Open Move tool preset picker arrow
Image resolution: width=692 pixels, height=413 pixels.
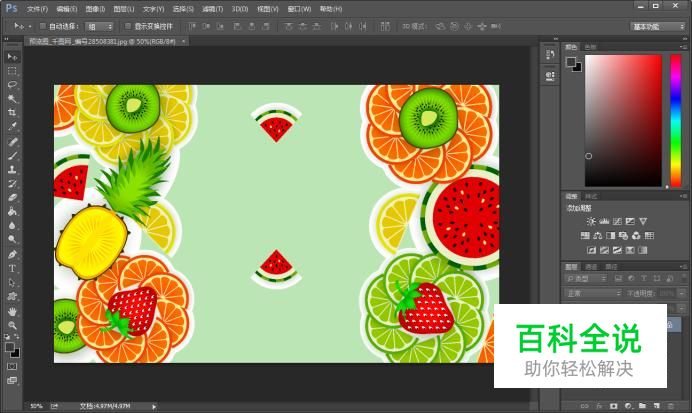coord(30,26)
